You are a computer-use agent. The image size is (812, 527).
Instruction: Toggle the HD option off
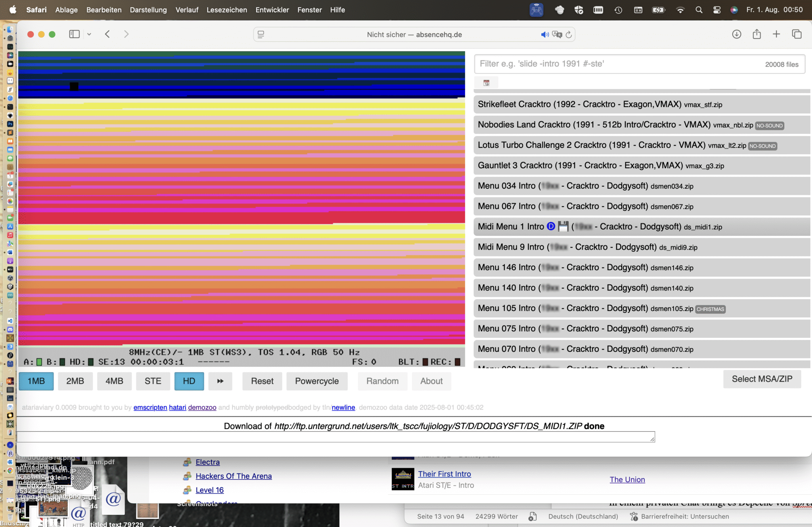(x=189, y=381)
